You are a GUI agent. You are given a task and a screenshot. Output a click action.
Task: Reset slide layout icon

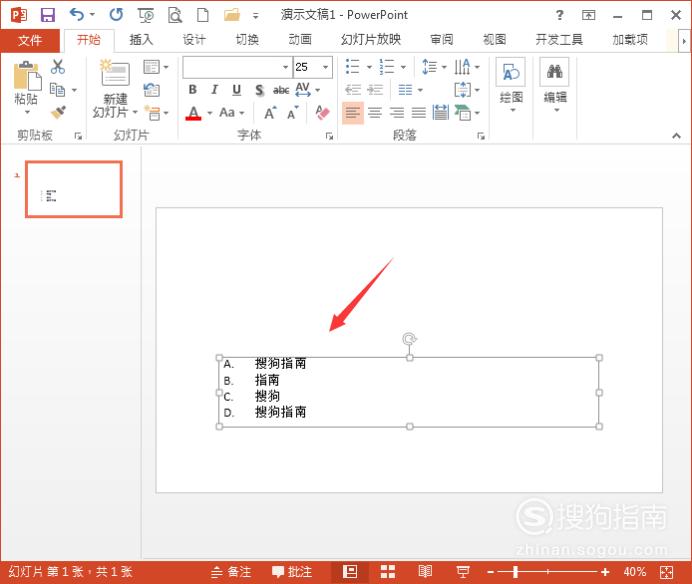[x=151, y=90]
